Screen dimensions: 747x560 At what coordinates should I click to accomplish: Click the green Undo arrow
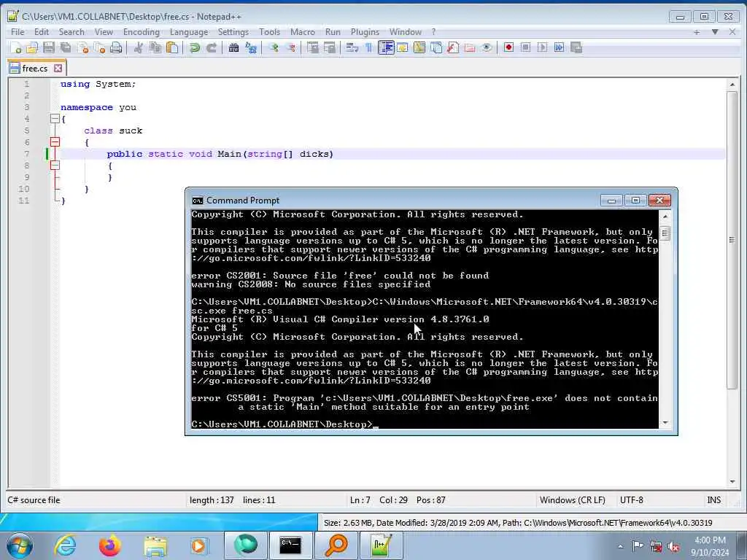pos(194,47)
